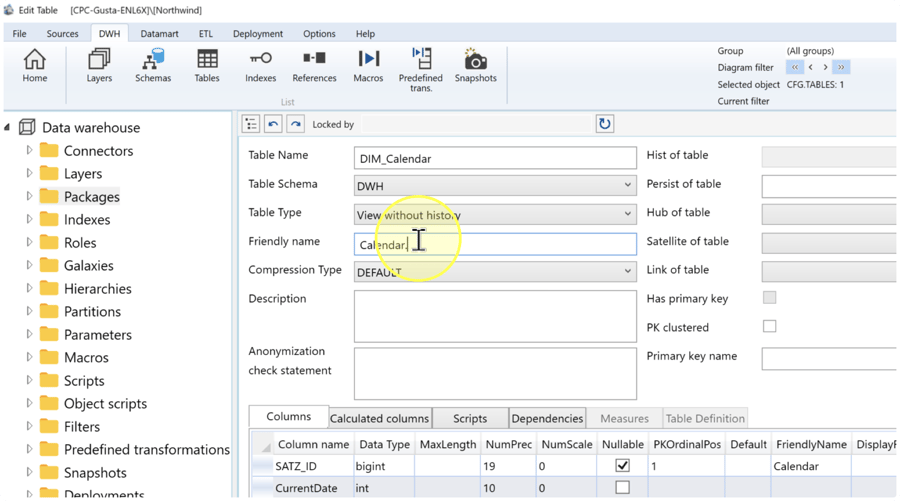Open the Help ribbon tab

365,33
